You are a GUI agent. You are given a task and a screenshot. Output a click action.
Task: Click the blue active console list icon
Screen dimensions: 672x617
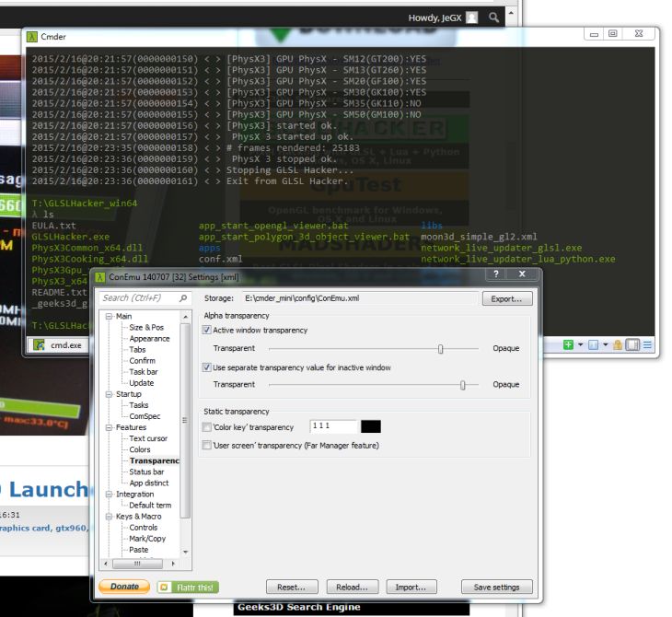[x=593, y=344]
